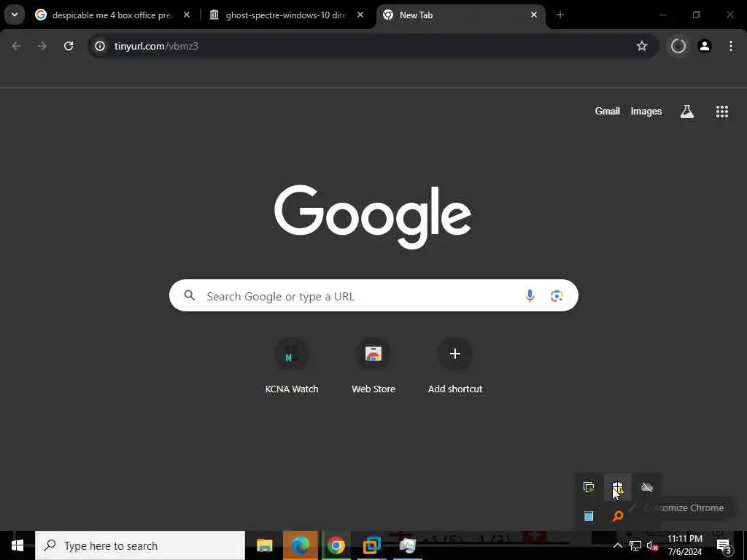Viewport: 747px width, 560px height.
Task: Start voice search with microphone
Action: pos(530,296)
